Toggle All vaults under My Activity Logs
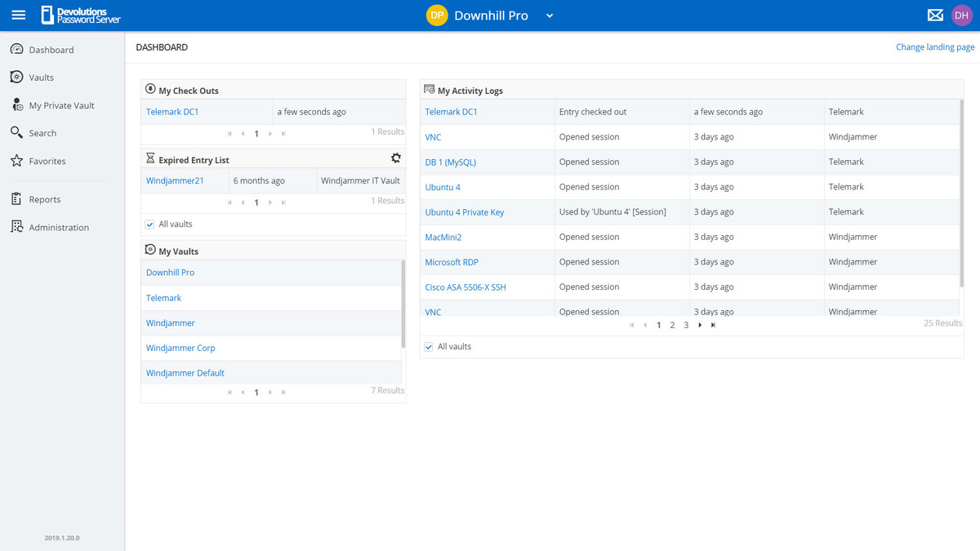 click(x=429, y=347)
